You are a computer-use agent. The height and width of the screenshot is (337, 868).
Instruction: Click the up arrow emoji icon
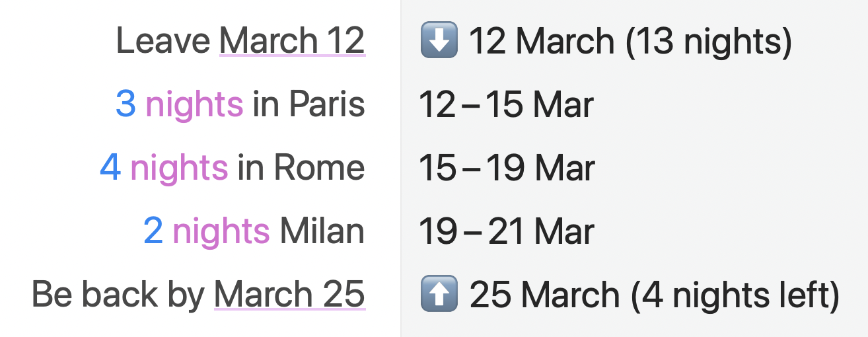click(439, 295)
